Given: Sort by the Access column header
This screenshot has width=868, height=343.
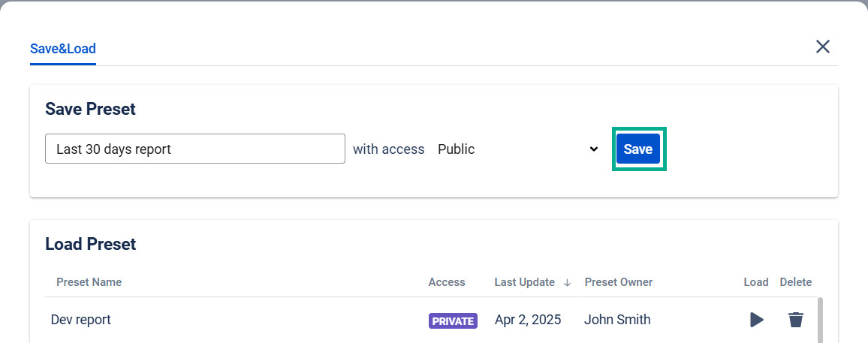Looking at the screenshot, I should click(447, 282).
